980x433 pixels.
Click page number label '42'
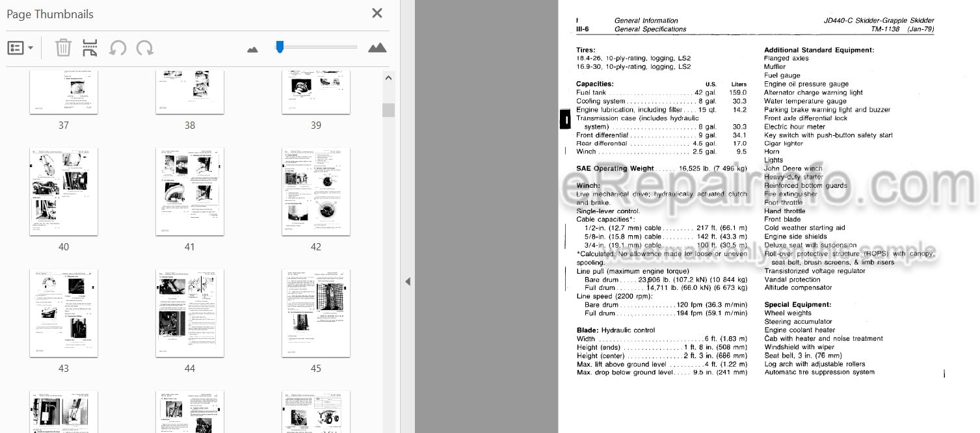(316, 247)
